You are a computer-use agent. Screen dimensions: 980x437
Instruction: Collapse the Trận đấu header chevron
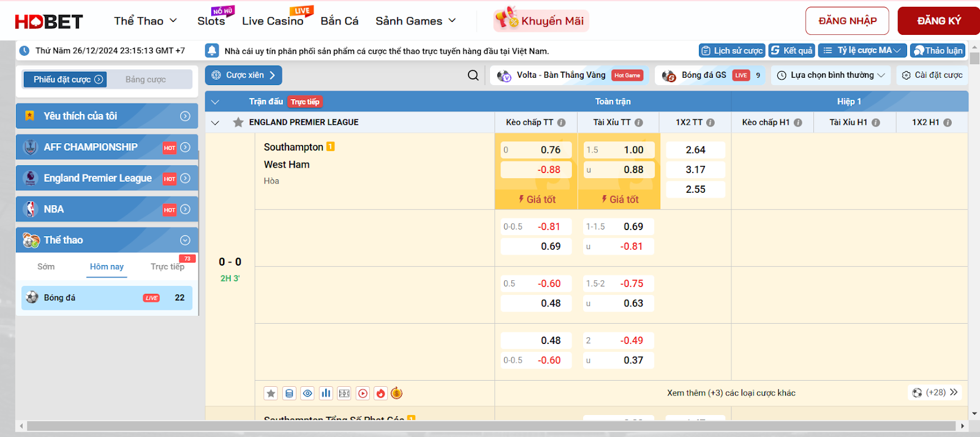pyautogui.click(x=215, y=102)
